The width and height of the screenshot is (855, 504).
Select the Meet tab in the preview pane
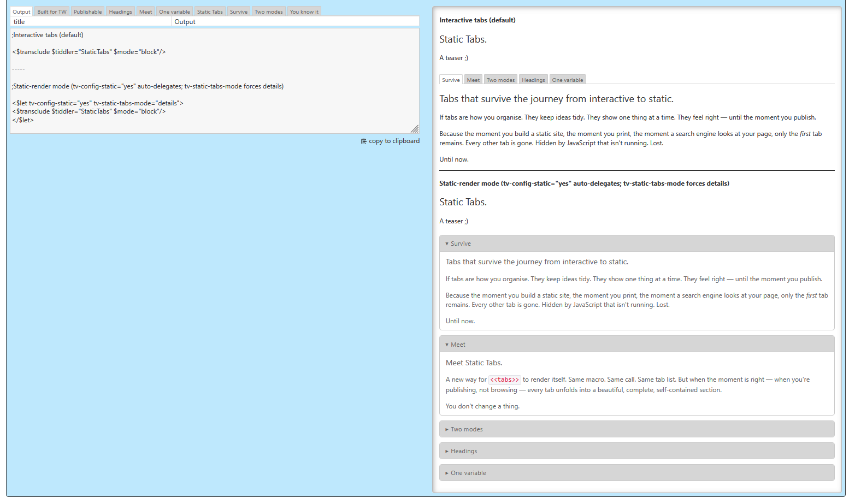tap(473, 80)
